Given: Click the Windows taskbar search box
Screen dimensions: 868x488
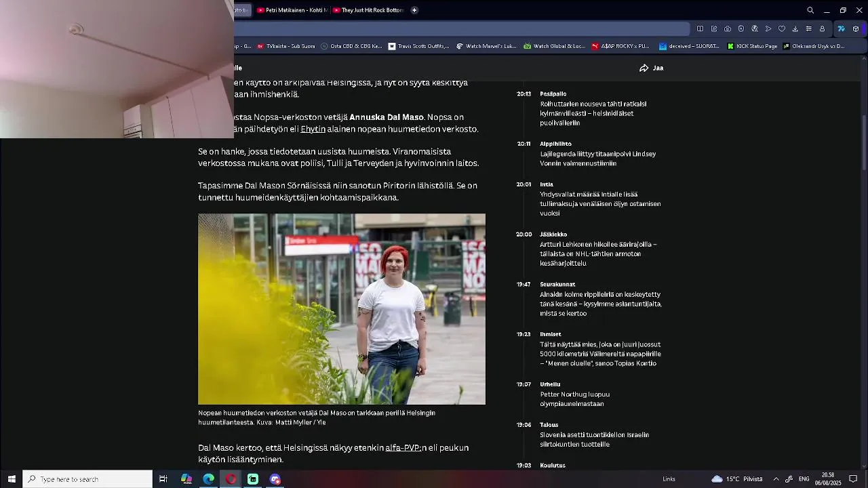Looking at the screenshot, I should 87,479.
